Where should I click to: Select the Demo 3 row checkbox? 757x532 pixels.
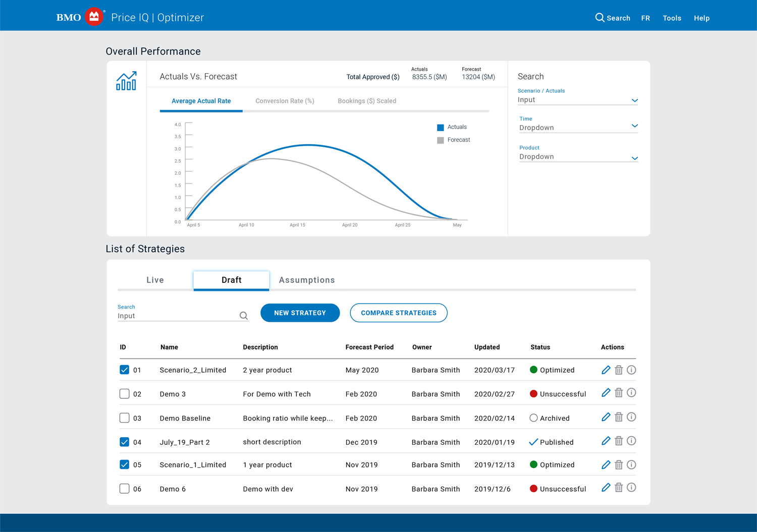click(x=124, y=393)
